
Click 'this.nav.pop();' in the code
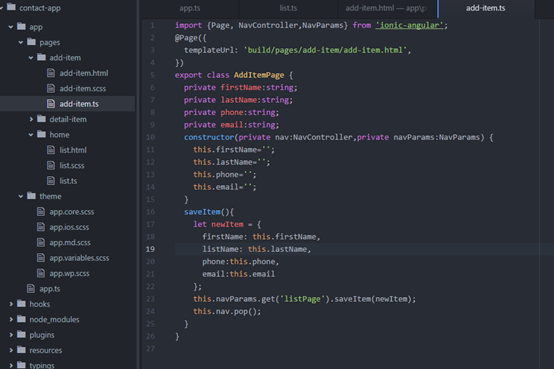pyautogui.click(x=227, y=311)
